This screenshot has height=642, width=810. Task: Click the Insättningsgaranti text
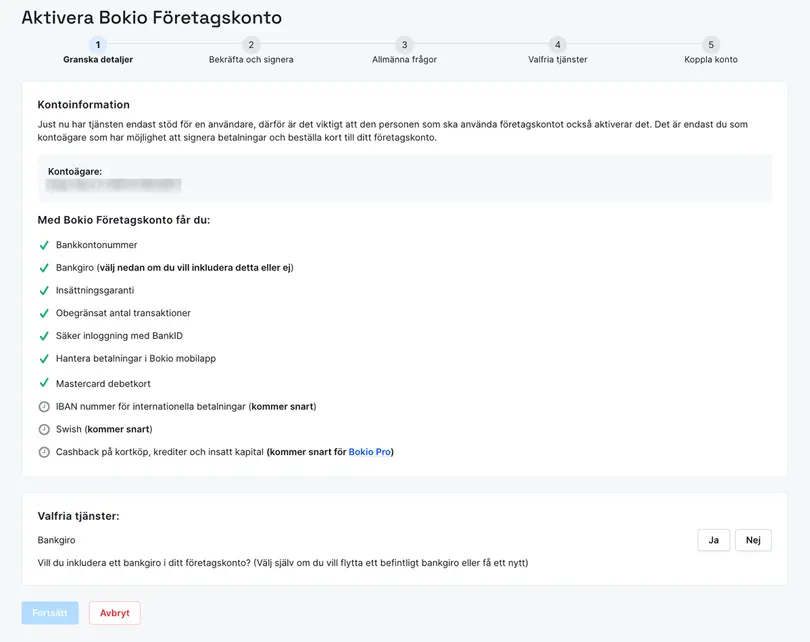[x=95, y=290]
